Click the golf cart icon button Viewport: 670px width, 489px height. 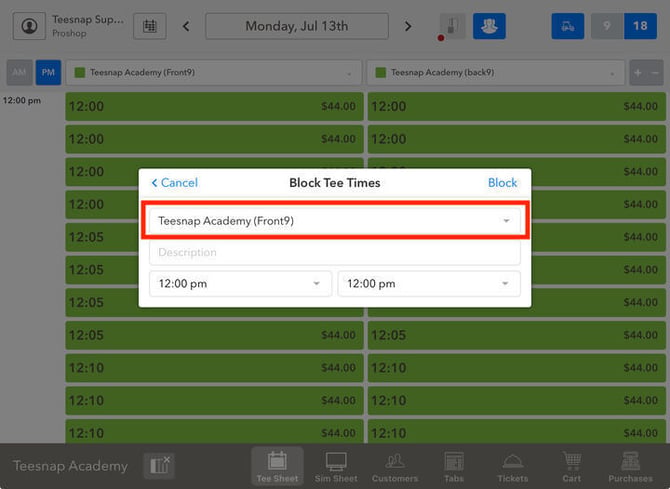pyautogui.click(x=567, y=26)
